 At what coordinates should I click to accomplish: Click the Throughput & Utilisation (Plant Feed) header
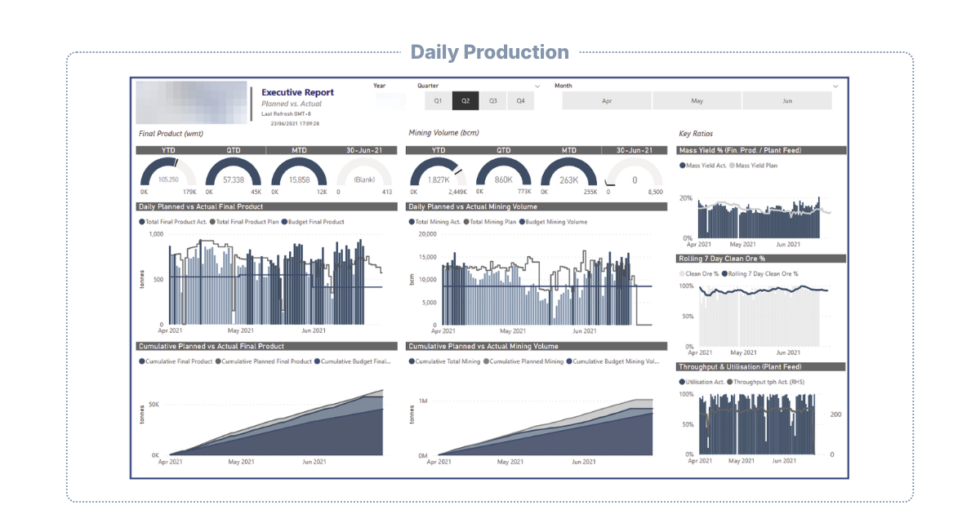pyautogui.click(x=762, y=367)
